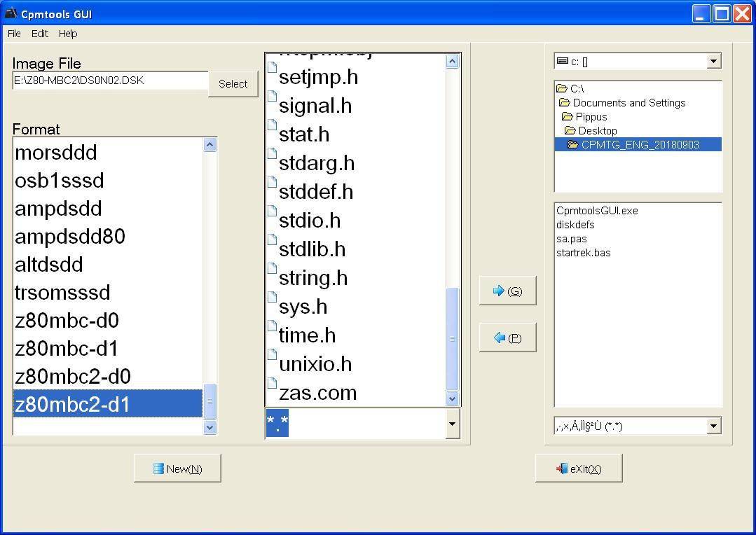Click the Format list scrollbar up arrow
756x535 pixels.
click(x=209, y=145)
